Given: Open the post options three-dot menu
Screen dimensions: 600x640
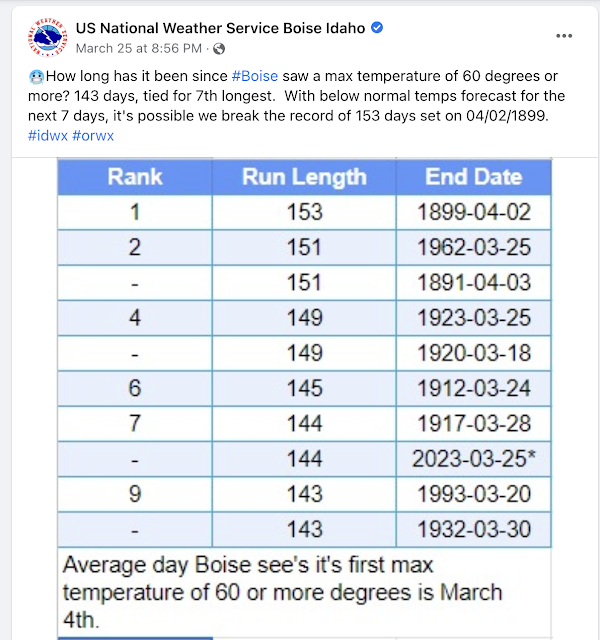Looking at the screenshot, I should pos(564,36).
